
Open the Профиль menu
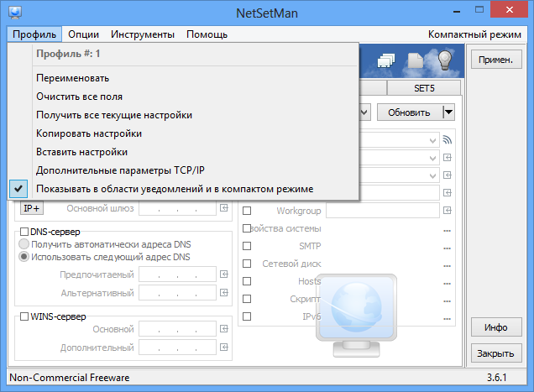[x=34, y=34]
